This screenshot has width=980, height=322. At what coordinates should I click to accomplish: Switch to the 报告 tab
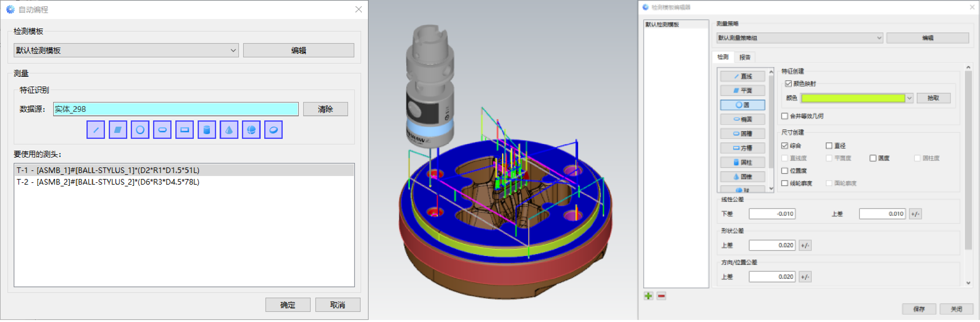pos(745,57)
